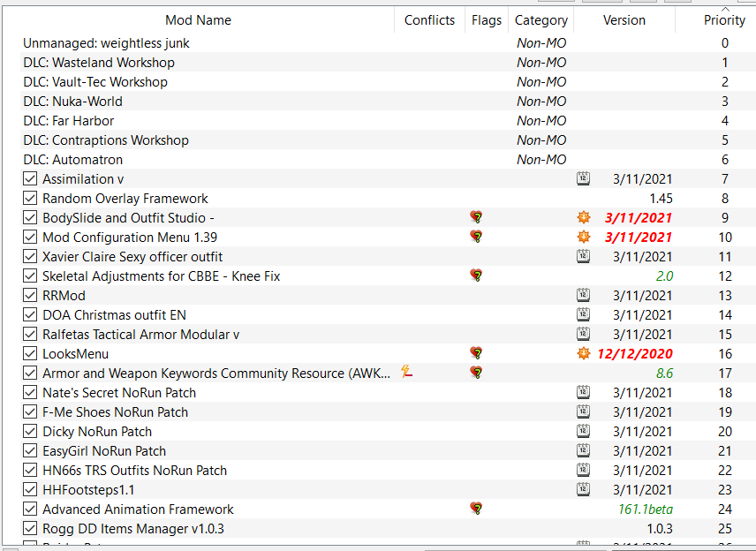
Task: Click the 1.0.3 version of Rogg DD Items Manager
Action: tap(660, 528)
